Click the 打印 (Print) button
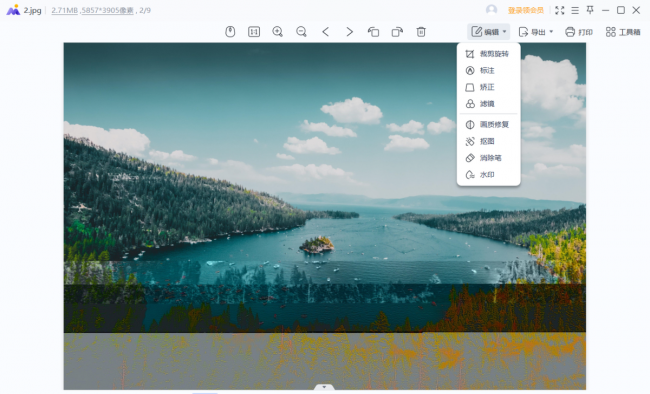The width and height of the screenshot is (650, 394). tap(579, 32)
